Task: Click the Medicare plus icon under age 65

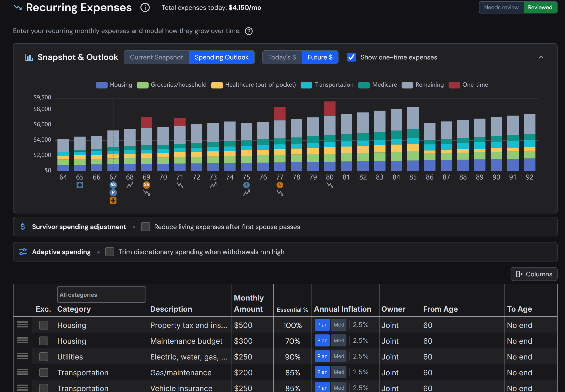Action: tap(80, 185)
